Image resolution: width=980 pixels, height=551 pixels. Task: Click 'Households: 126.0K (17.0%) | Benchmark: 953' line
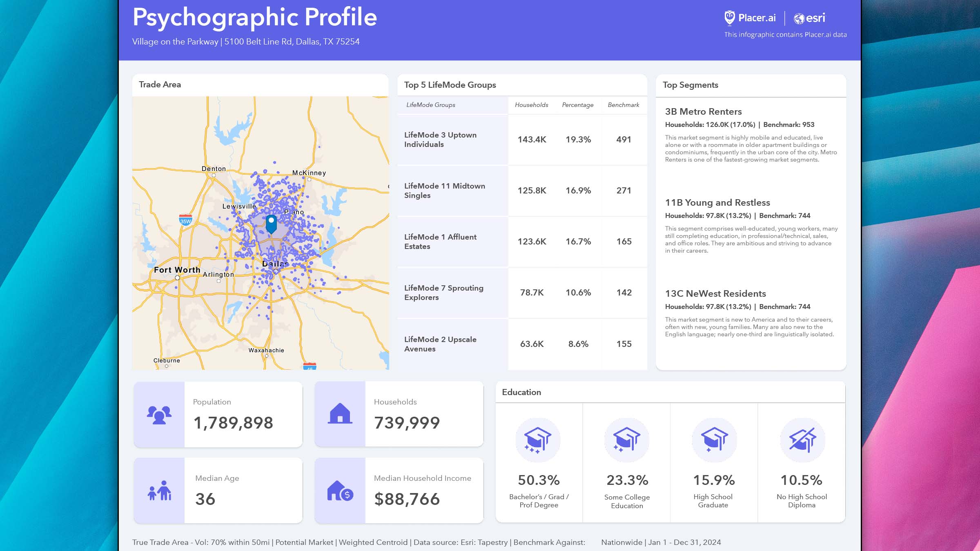739,124
